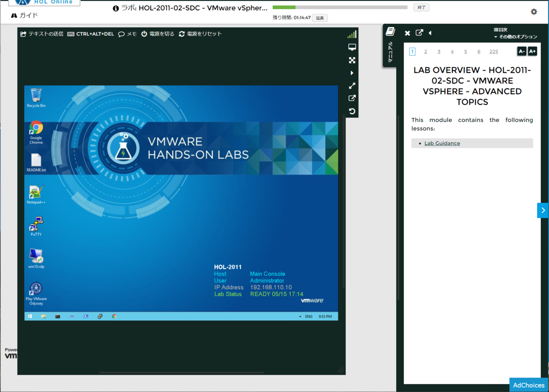The height and width of the screenshot is (392, 549).
Task: Click the テキストの送信 send text button
Action: [42, 34]
